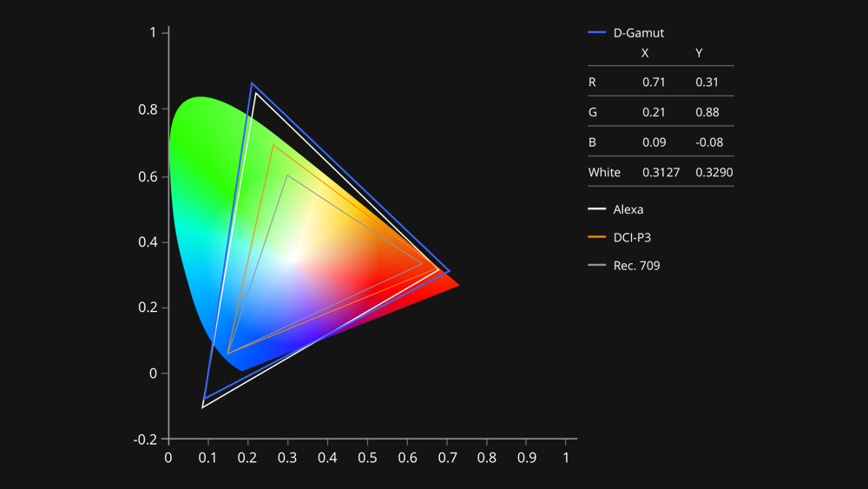Click the R row label
The width and height of the screenshot is (868, 489).
coord(592,82)
